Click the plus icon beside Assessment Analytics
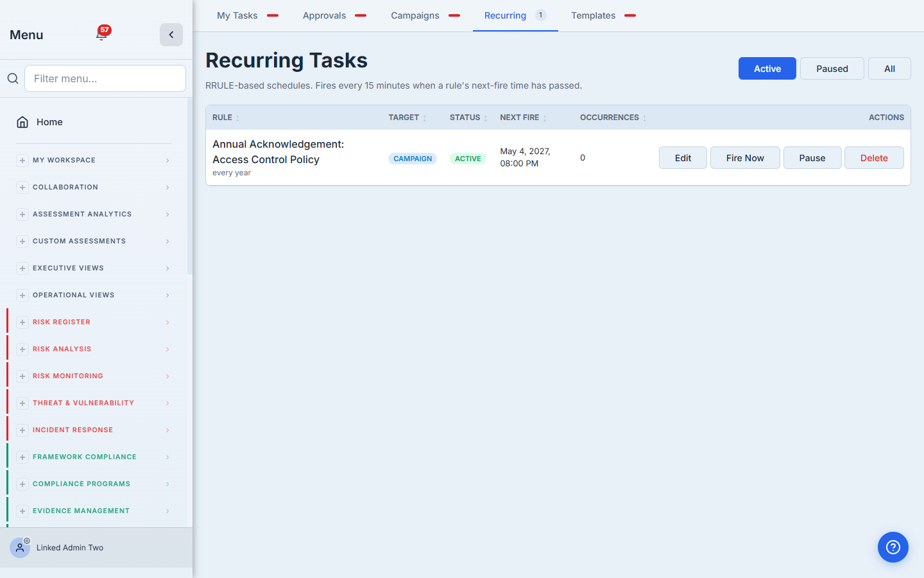Viewport: 924px width, 578px height. click(22, 215)
